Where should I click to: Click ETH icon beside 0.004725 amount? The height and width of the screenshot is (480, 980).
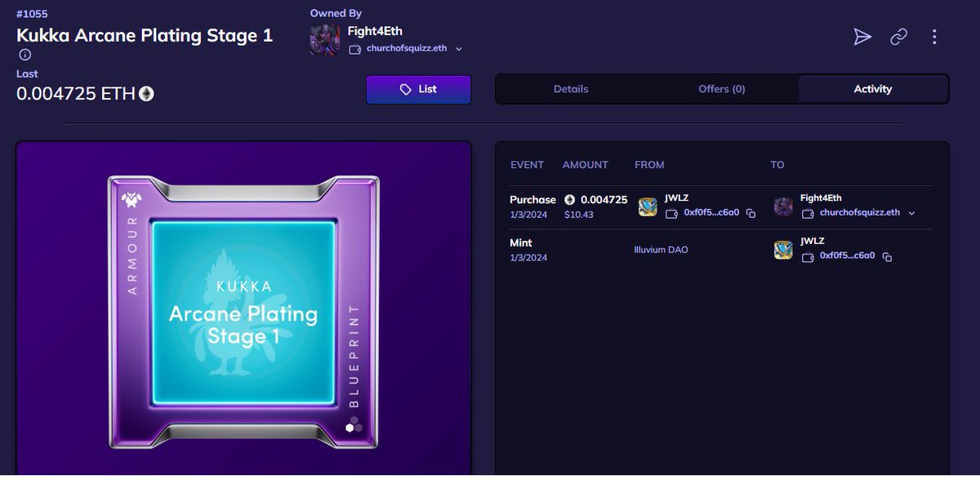(569, 199)
